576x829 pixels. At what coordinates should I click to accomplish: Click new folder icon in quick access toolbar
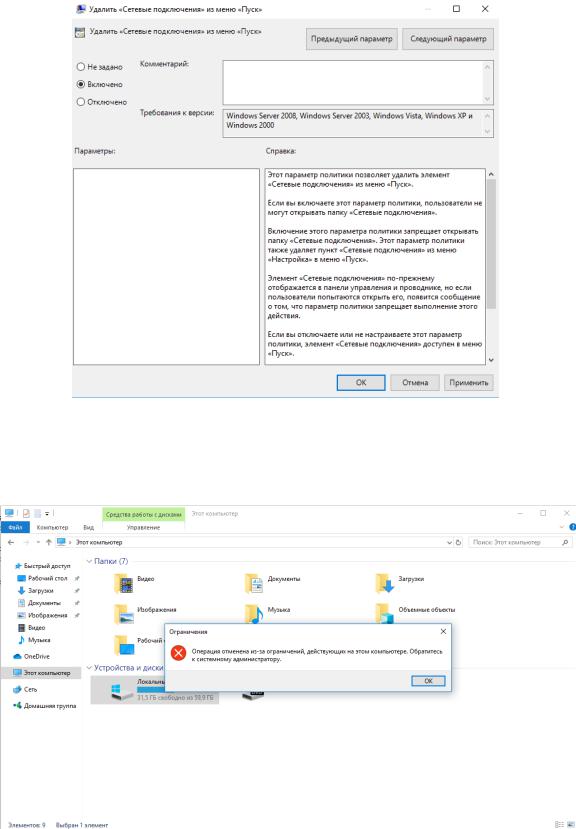coord(38,513)
